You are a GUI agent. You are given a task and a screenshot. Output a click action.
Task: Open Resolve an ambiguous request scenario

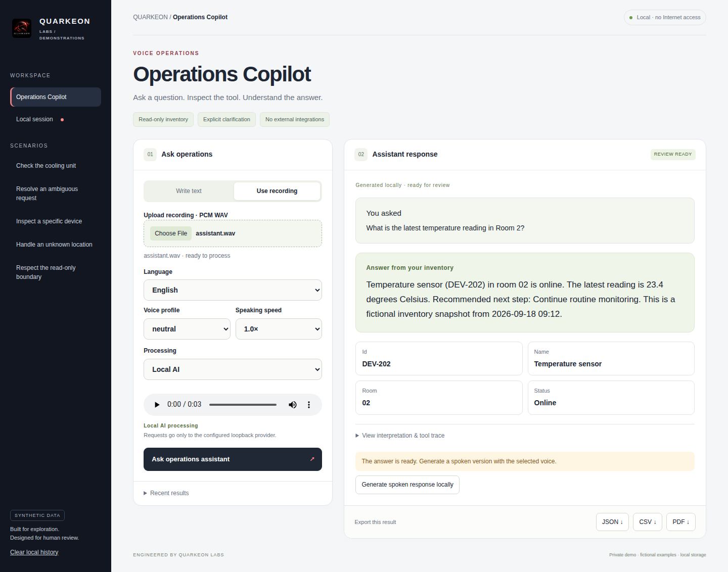56,194
